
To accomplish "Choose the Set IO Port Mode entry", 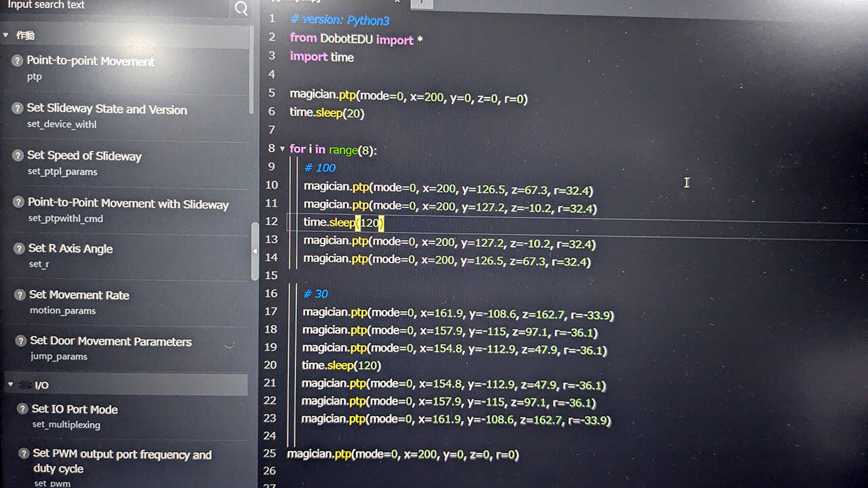I will (x=75, y=409).
